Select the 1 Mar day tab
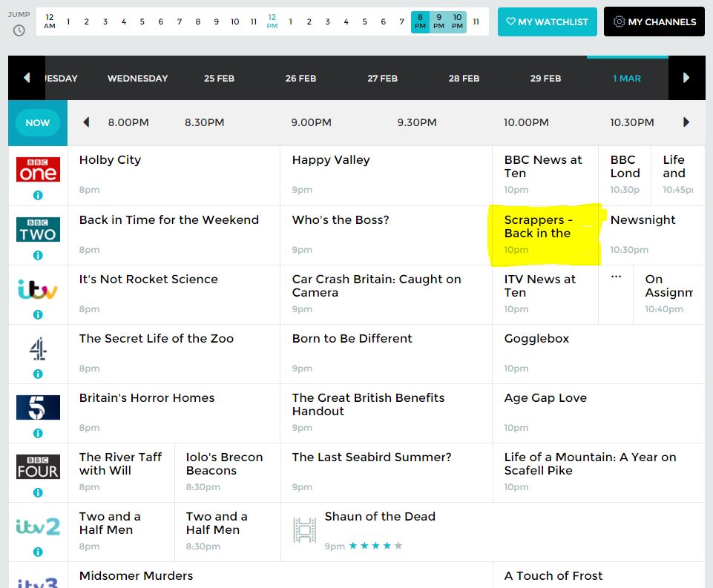 point(627,78)
